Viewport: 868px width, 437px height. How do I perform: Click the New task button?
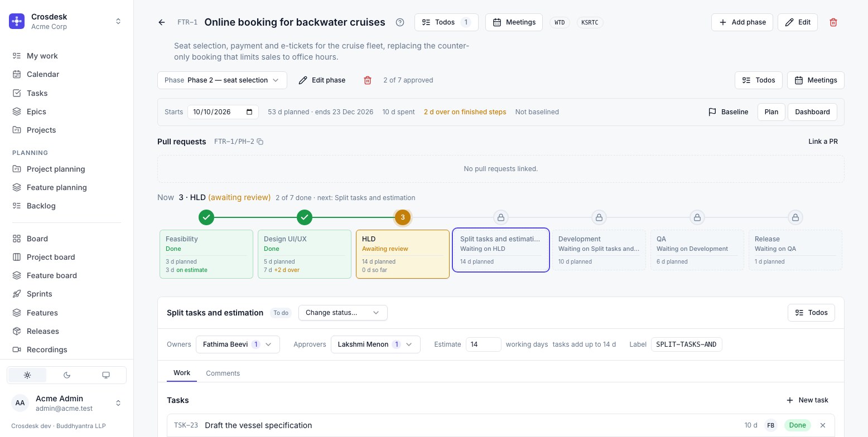pos(807,400)
